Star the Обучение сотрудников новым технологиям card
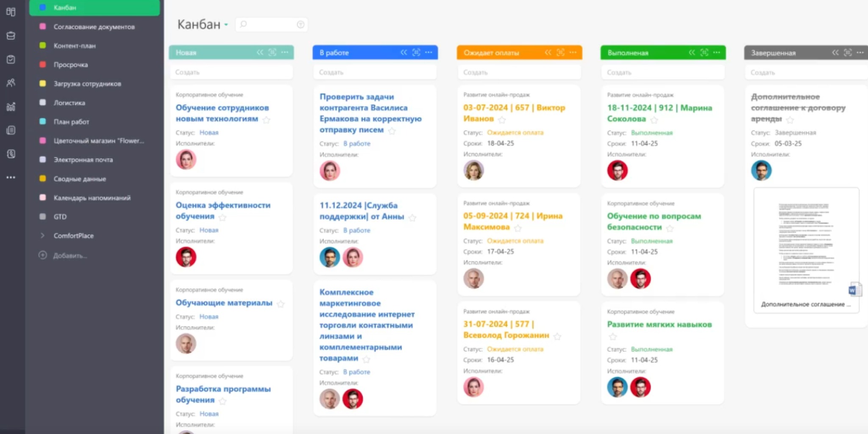This screenshot has height=434, width=868. pos(266,120)
